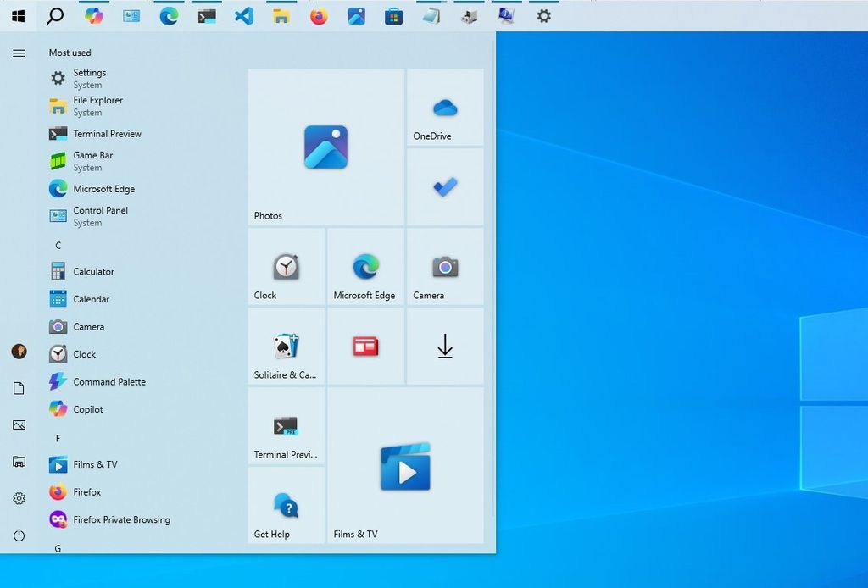Open Microsoft Edge from the taskbar
This screenshot has width=868, height=588.
[x=169, y=16]
